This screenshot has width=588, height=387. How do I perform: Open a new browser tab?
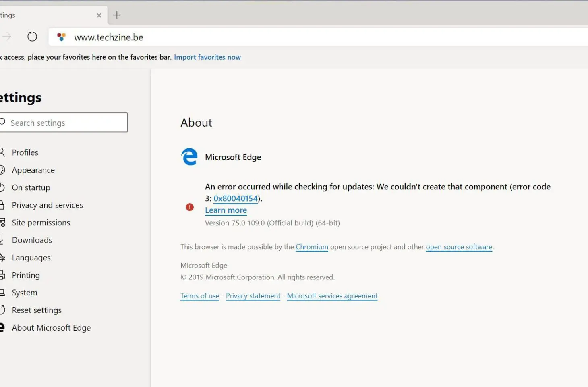click(x=117, y=15)
